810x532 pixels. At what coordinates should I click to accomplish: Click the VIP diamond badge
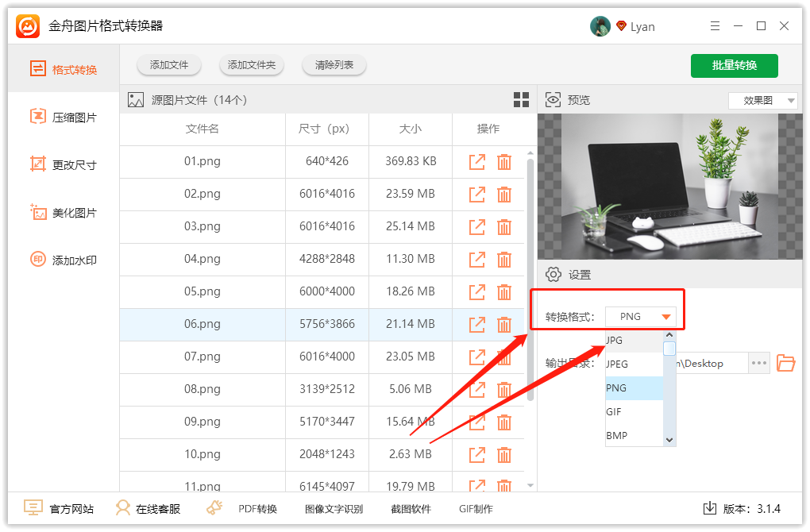click(622, 26)
